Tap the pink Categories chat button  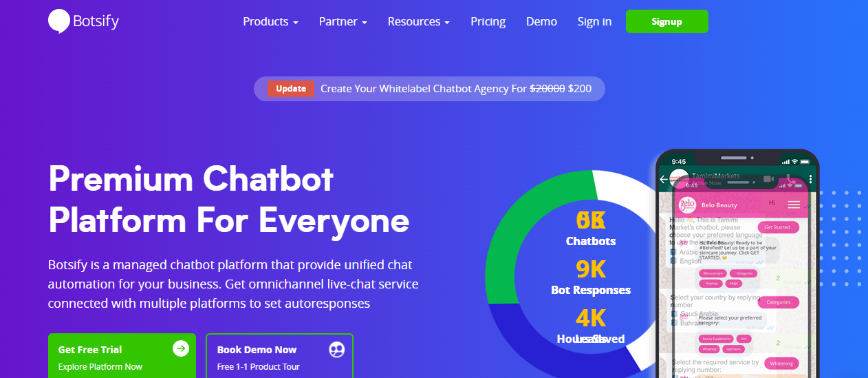(778, 302)
